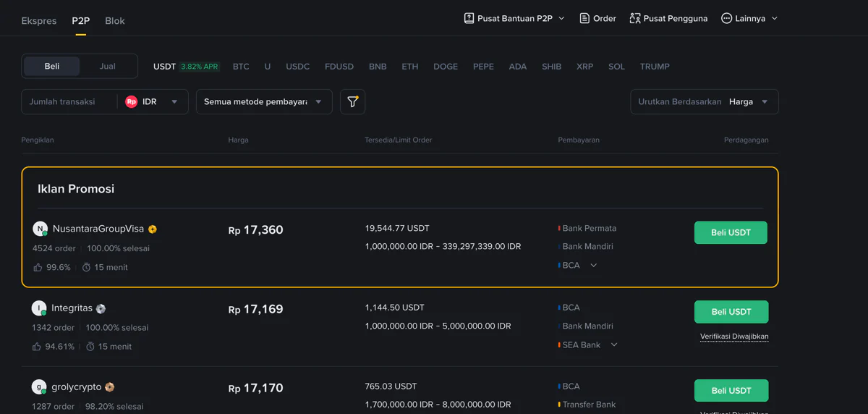Click the Lainnya ellipsis icon
Image resolution: width=868 pixels, height=414 pixels.
(x=726, y=18)
